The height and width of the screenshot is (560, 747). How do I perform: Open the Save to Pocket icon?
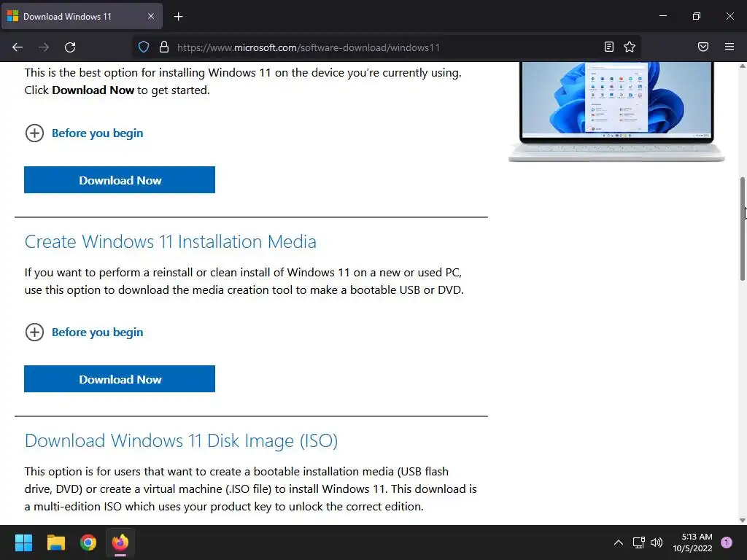(x=703, y=47)
